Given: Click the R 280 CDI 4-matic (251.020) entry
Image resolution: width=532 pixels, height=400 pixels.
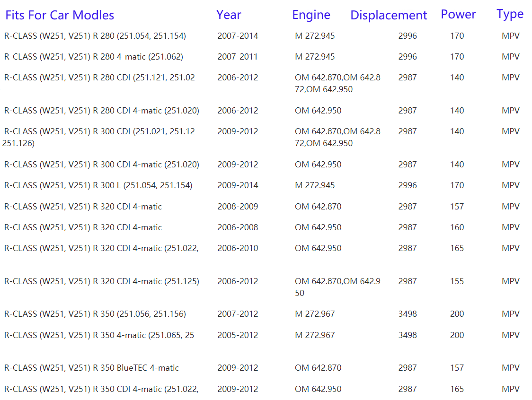Looking at the screenshot, I should pyautogui.click(x=102, y=111).
